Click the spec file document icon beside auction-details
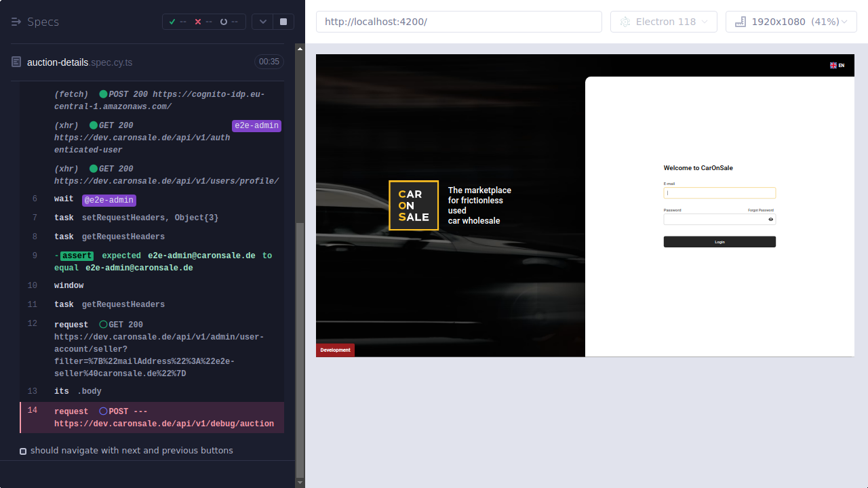This screenshot has height=488, width=868. pyautogui.click(x=15, y=62)
